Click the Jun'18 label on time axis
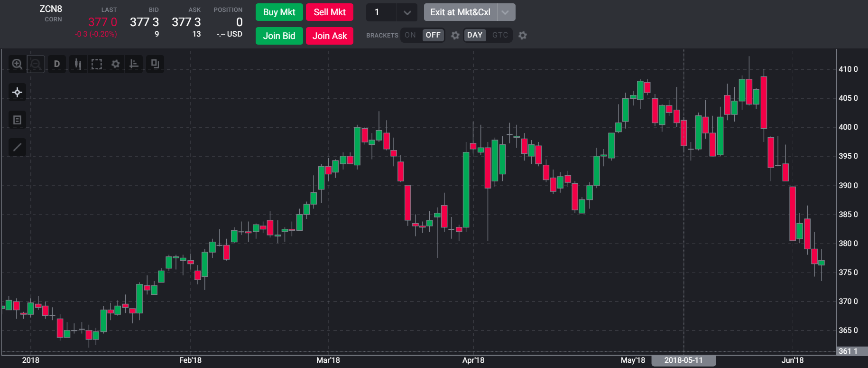The width and height of the screenshot is (868, 368). [793, 360]
